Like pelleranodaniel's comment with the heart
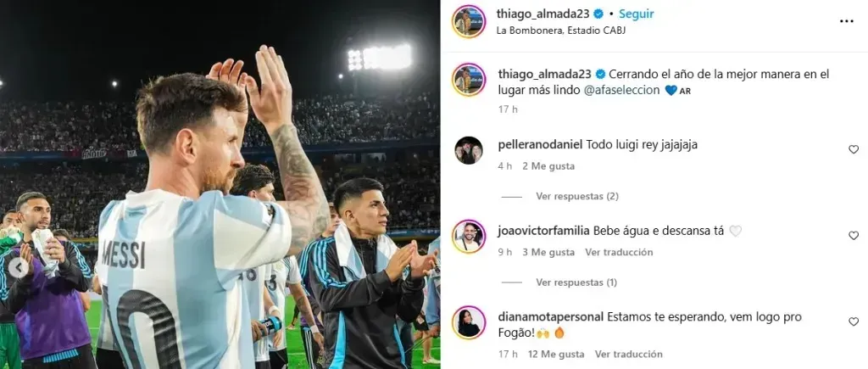Screen dimensions: 868x369 [854, 149]
